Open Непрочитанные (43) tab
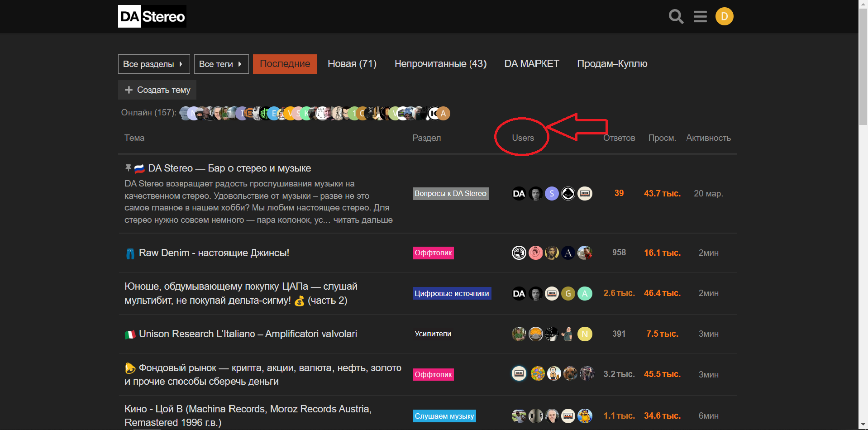 pos(440,64)
